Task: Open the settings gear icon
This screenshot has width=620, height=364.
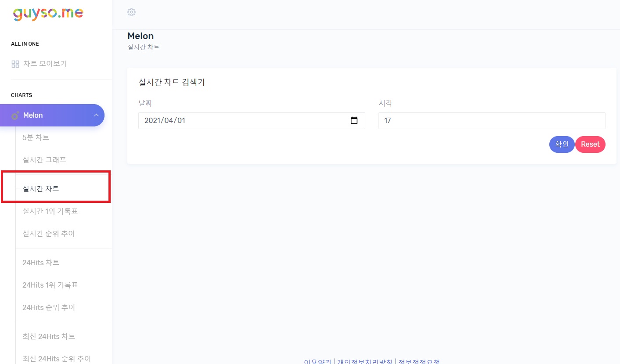Action: pyautogui.click(x=131, y=12)
